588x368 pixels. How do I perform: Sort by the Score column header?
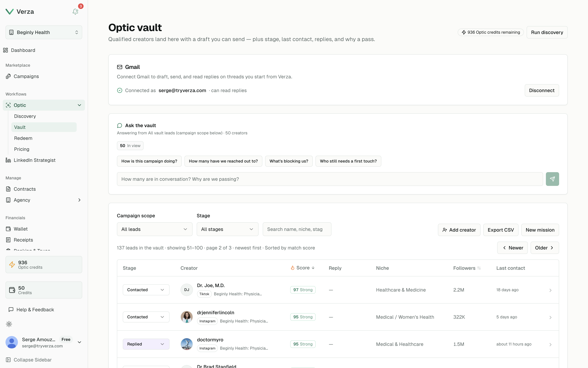click(303, 268)
